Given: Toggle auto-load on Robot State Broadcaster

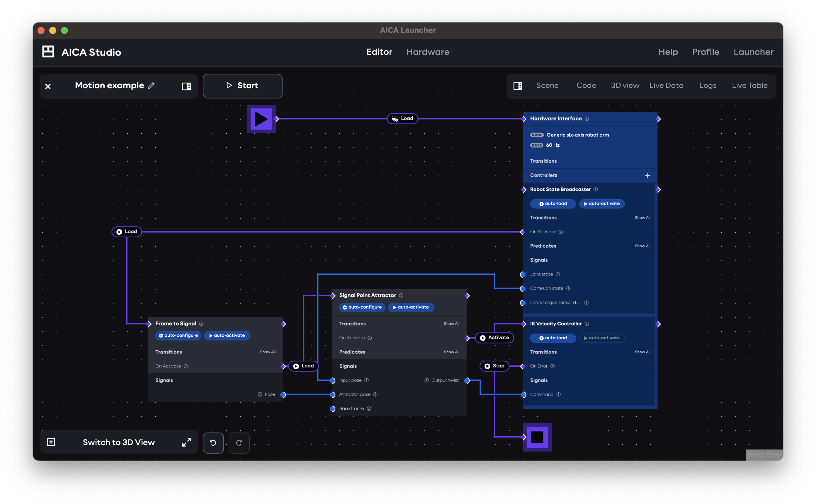Looking at the screenshot, I should coord(553,204).
